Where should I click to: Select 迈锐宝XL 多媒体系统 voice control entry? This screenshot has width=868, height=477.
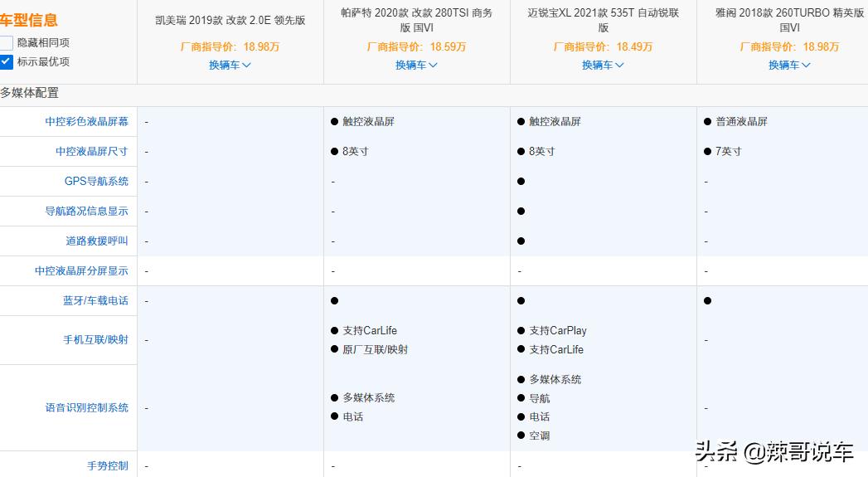[549, 379]
